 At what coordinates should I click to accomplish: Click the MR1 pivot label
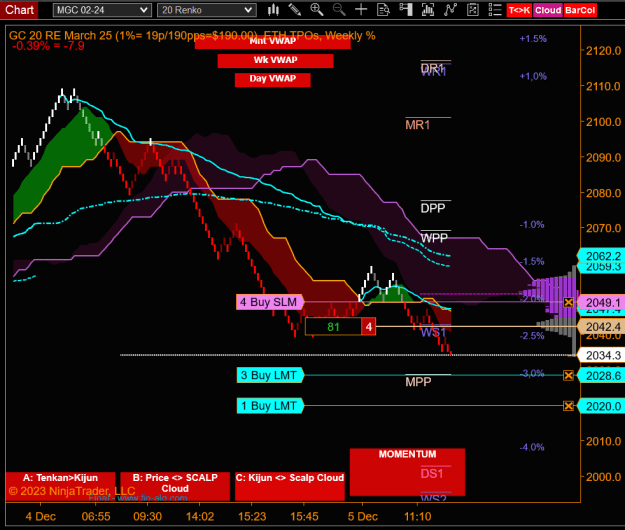418,125
